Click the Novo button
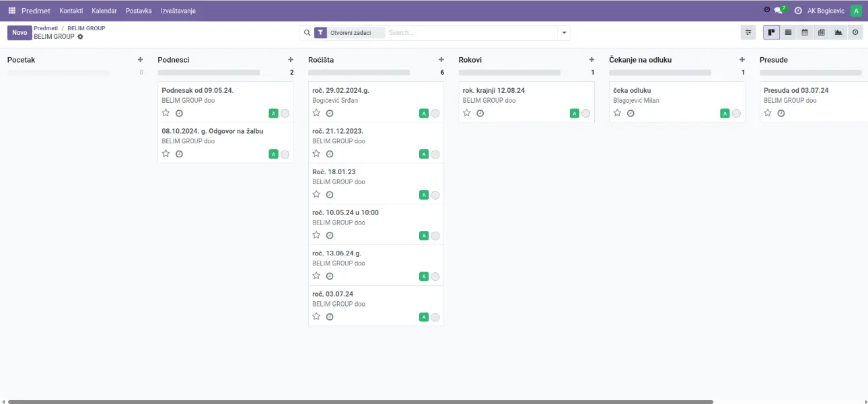 click(20, 32)
